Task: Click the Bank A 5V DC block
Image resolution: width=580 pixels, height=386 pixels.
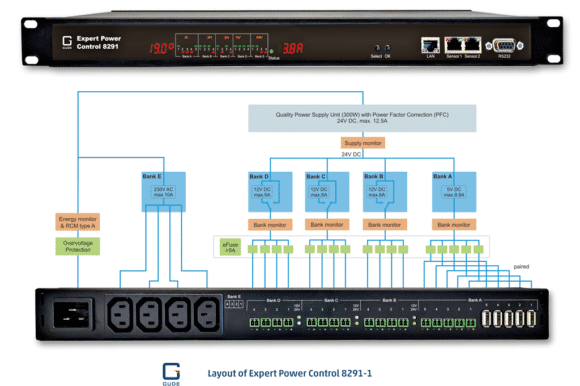Action: [x=454, y=192]
